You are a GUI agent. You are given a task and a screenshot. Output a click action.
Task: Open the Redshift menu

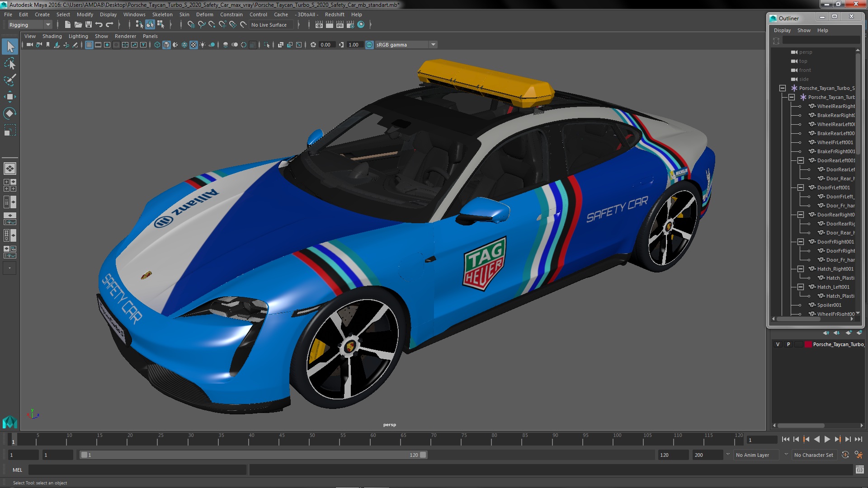[335, 14]
